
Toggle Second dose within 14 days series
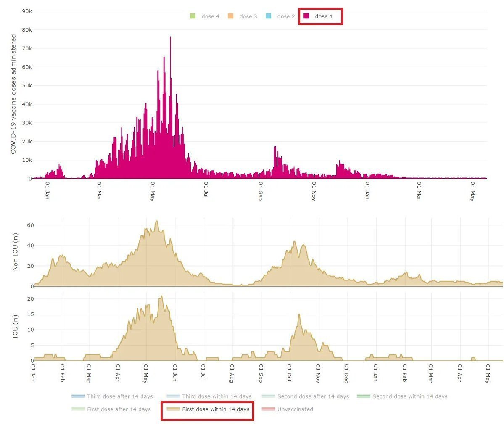[402, 396]
